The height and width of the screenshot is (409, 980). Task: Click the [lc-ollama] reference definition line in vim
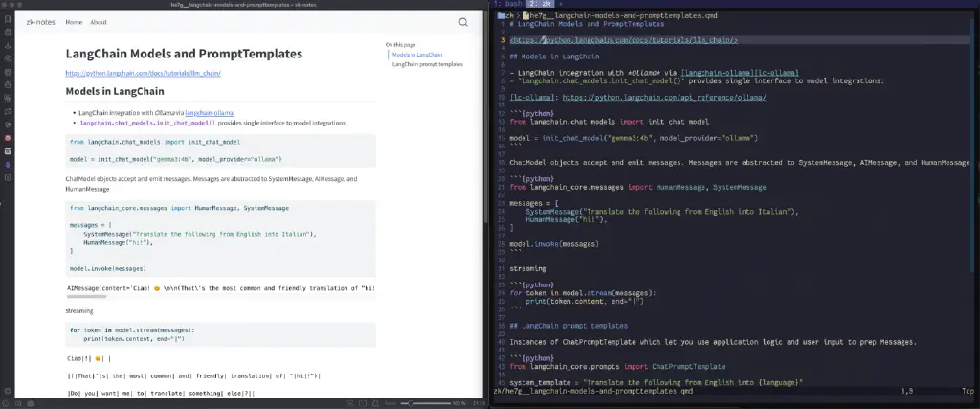pos(637,98)
